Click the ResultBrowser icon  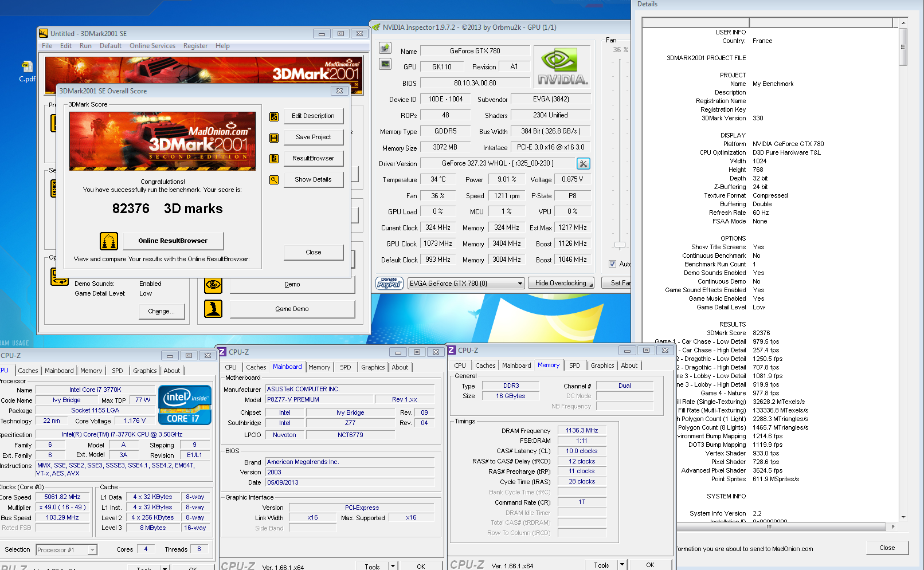click(x=274, y=159)
